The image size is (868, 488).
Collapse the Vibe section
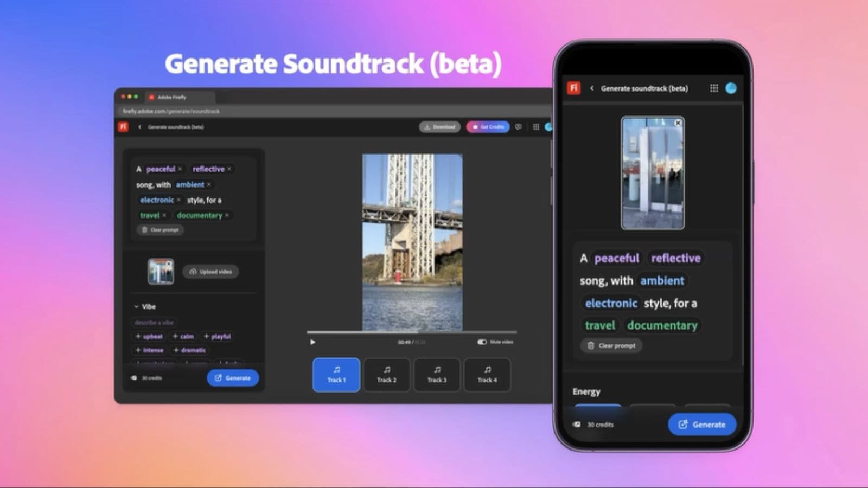click(x=136, y=306)
